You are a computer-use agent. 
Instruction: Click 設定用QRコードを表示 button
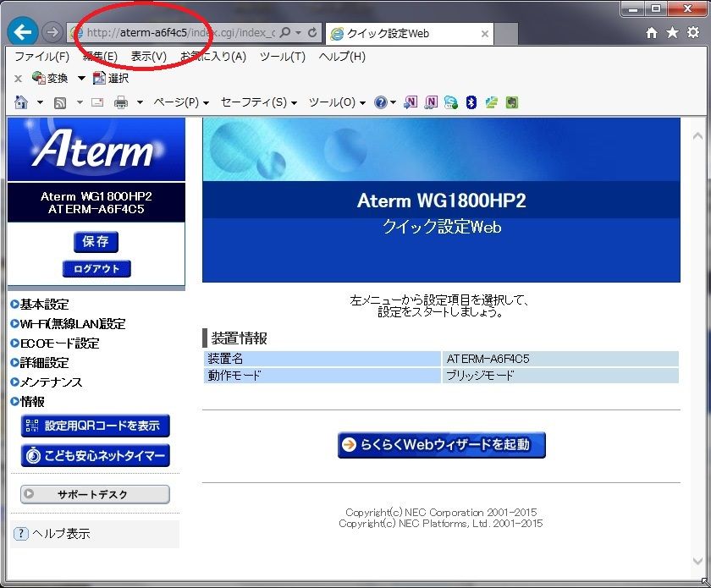click(95, 426)
